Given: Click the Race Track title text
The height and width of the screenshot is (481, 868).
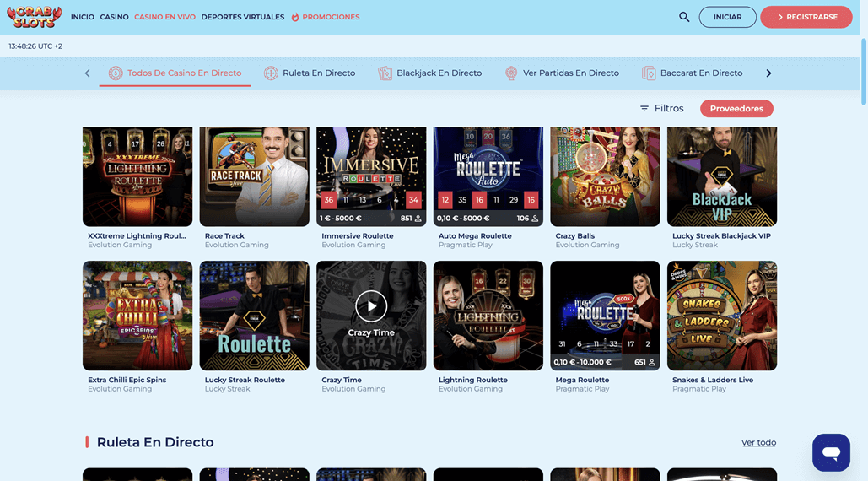Looking at the screenshot, I should pos(224,235).
